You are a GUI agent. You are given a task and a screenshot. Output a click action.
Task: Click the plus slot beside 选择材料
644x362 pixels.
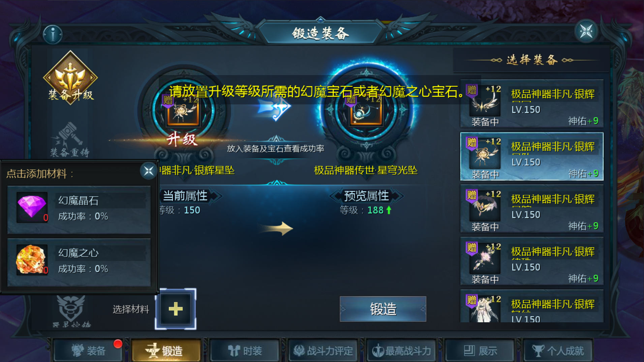point(176,309)
